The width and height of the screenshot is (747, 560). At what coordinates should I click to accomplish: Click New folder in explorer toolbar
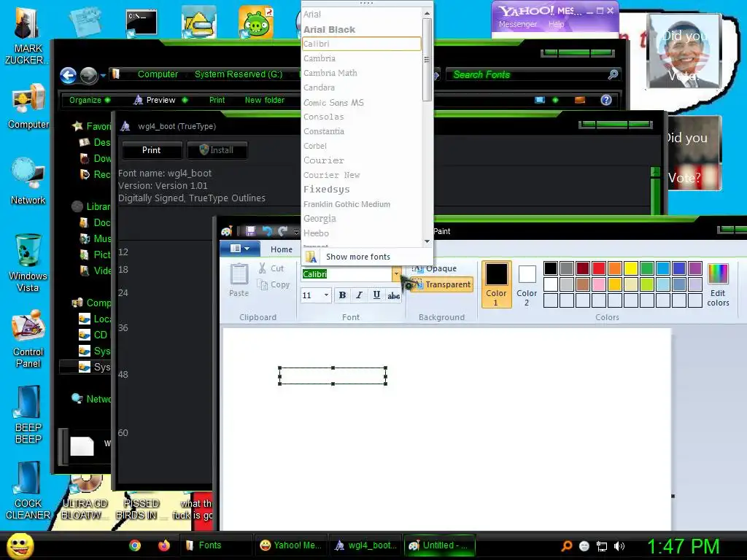point(264,100)
